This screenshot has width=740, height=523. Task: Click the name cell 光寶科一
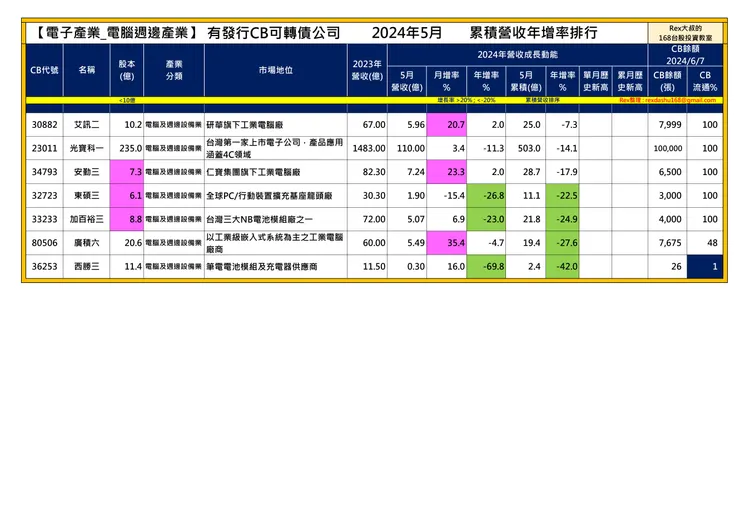click(86, 148)
